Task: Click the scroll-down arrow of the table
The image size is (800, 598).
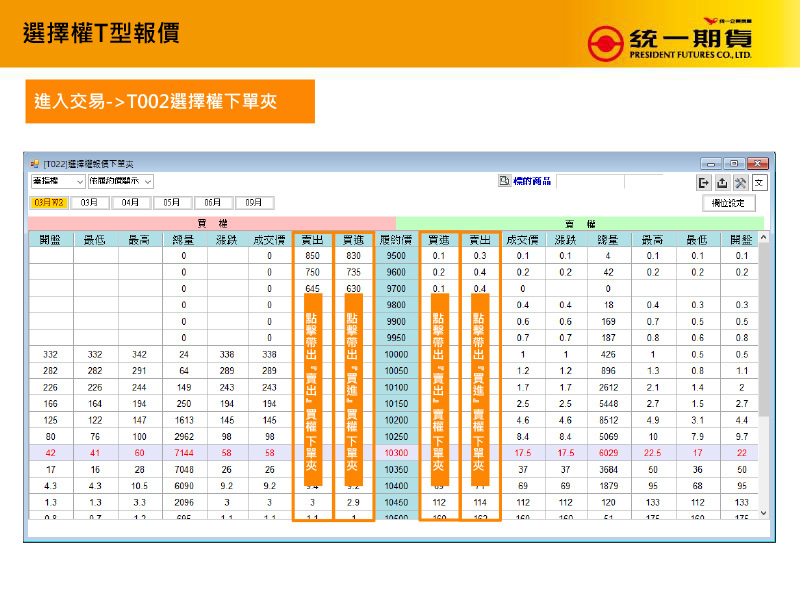Action: point(763,513)
